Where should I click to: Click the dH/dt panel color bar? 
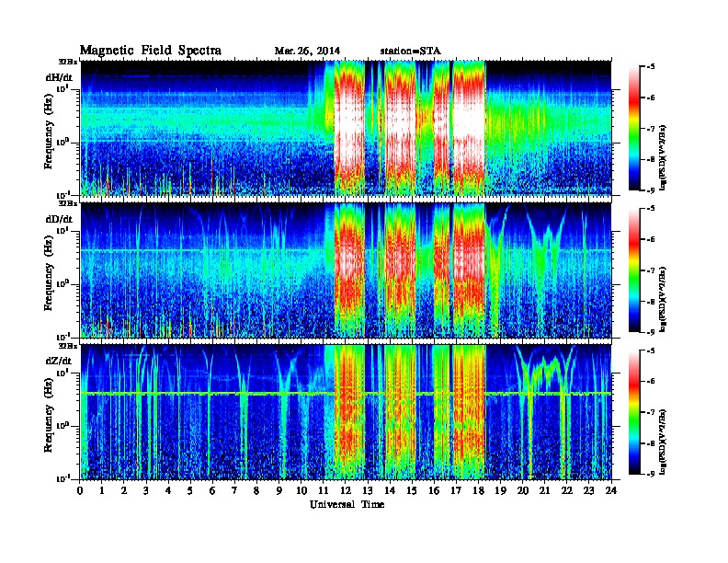tap(634, 129)
